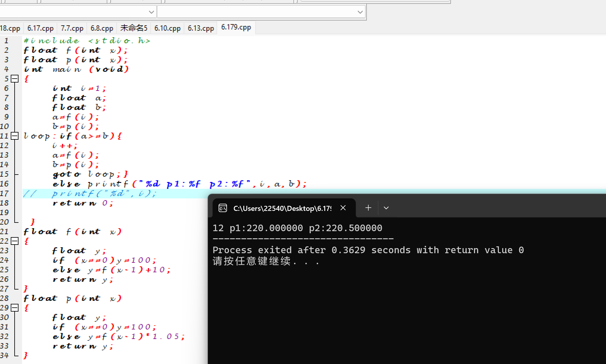The image size is (606, 364).
Task: Switch to the 6.17.cpp tab
Action: click(x=40, y=28)
